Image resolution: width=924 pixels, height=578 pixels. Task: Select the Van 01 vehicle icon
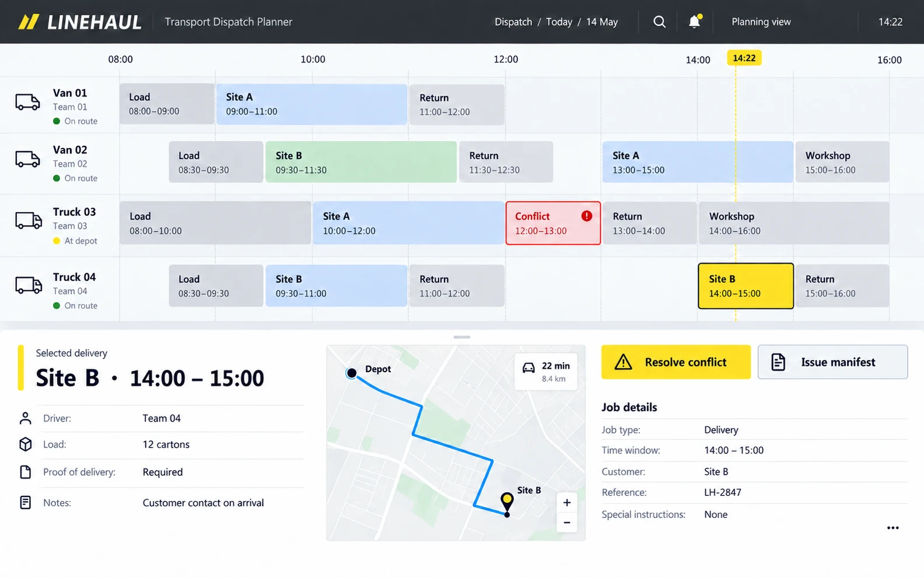(x=27, y=102)
